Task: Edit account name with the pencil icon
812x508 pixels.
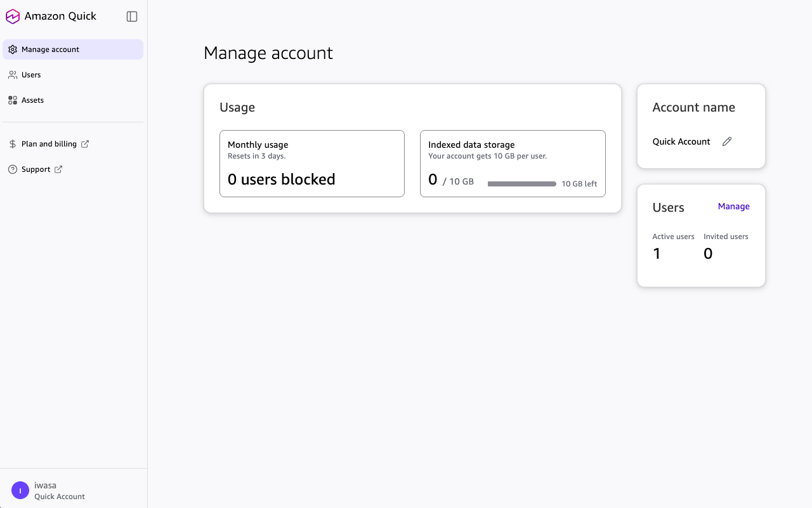Action: click(727, 141)
